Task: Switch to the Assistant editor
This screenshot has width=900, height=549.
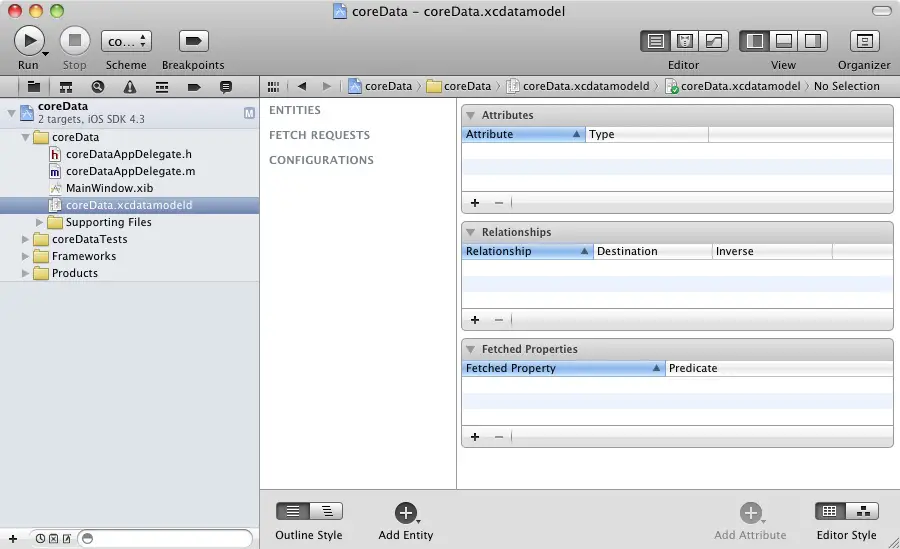Action: [x=685, y=41]
